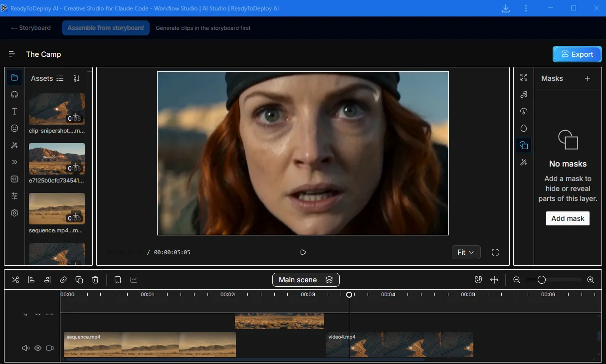
Task: Add clip-snipershot clip to timeline
Action: [76, 117]
